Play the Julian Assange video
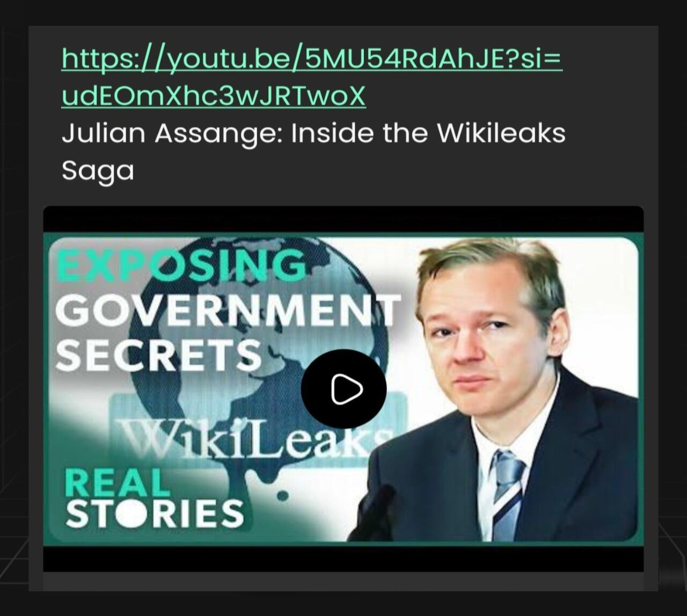 343,388
